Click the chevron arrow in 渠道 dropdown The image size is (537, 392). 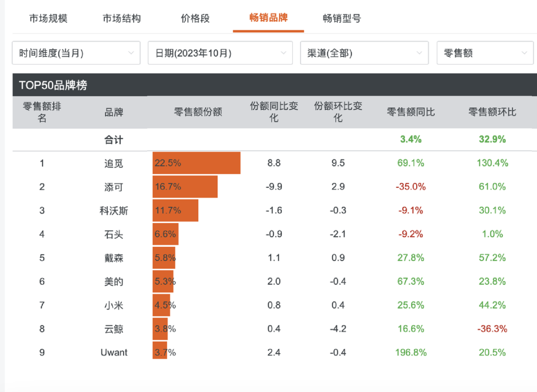pos(419,53)
